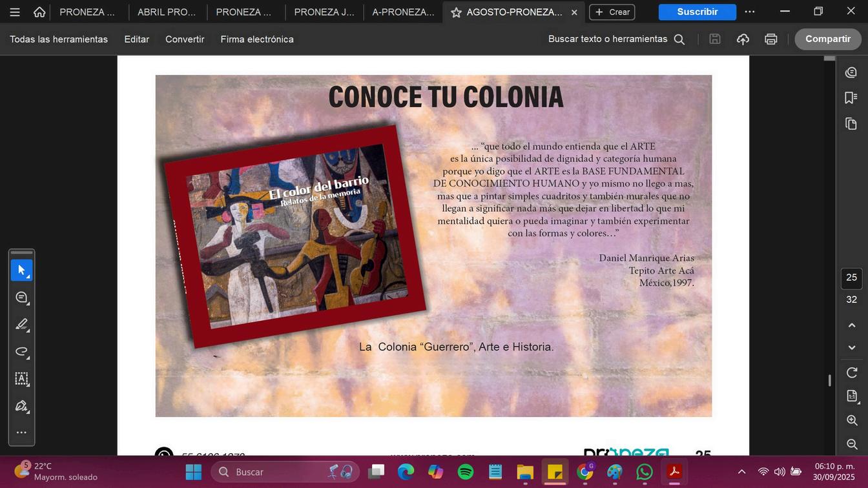Screen dimensions: 868x488
Task: Open Todas las herramientas
Action: click(59, 39)
